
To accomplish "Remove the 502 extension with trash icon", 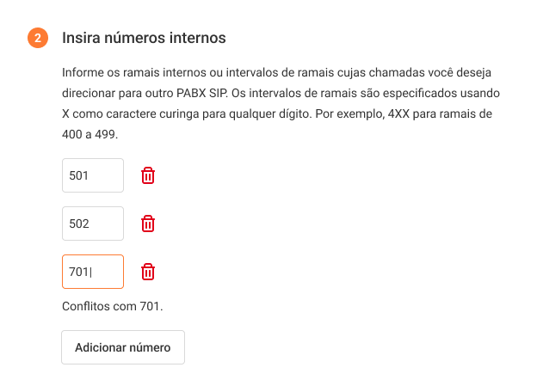I will click(148, 224).
